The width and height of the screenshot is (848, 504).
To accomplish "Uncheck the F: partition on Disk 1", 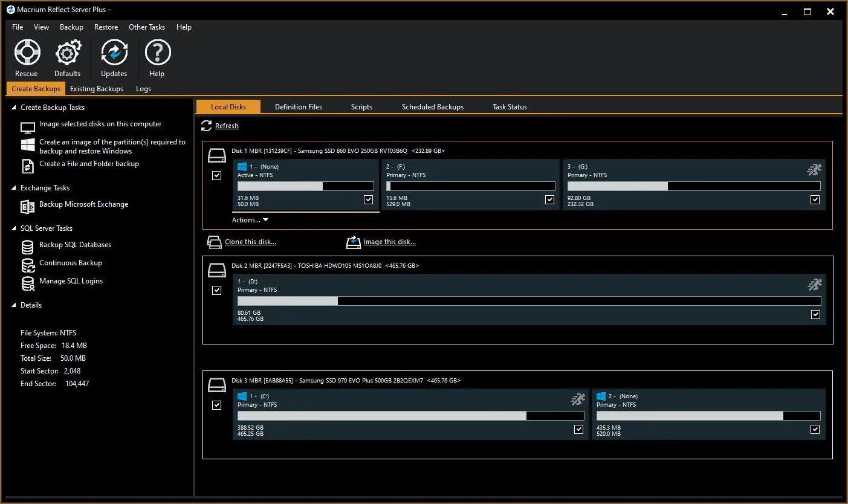I will point(549,199).
